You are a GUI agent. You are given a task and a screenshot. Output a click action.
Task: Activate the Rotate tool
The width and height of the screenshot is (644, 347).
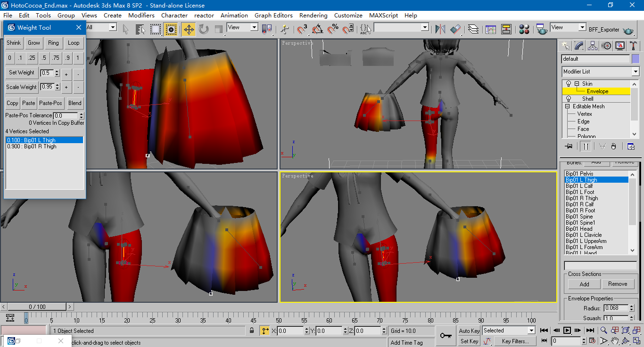tap(204, 30)
